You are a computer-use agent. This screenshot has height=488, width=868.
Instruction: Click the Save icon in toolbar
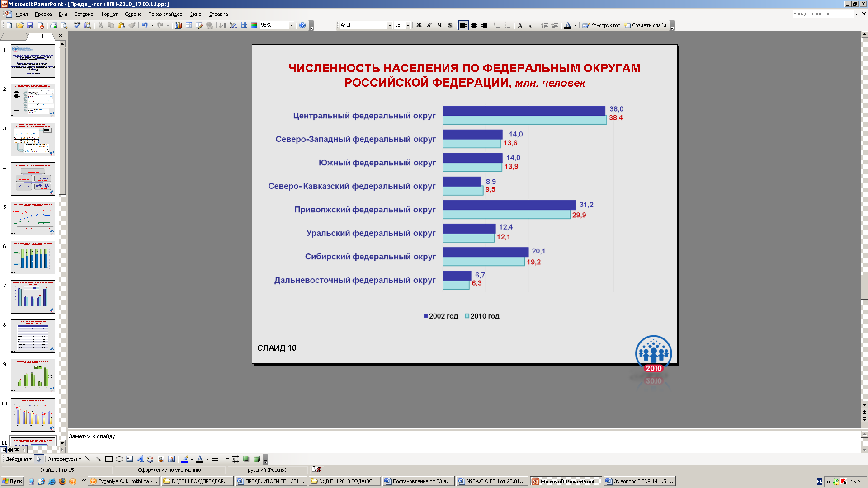tap(30, 25)
